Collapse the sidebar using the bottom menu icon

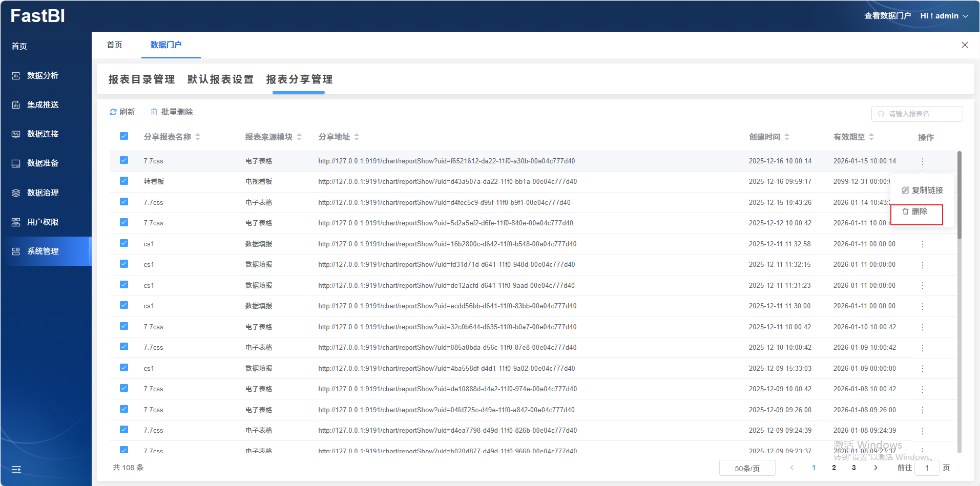coord(16,470)
